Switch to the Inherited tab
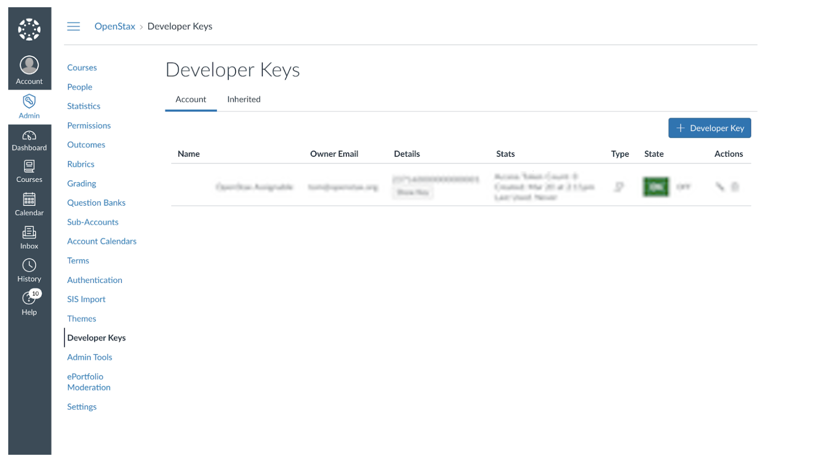This screenshot has width=822, height=466. click(x=243, y=100)
